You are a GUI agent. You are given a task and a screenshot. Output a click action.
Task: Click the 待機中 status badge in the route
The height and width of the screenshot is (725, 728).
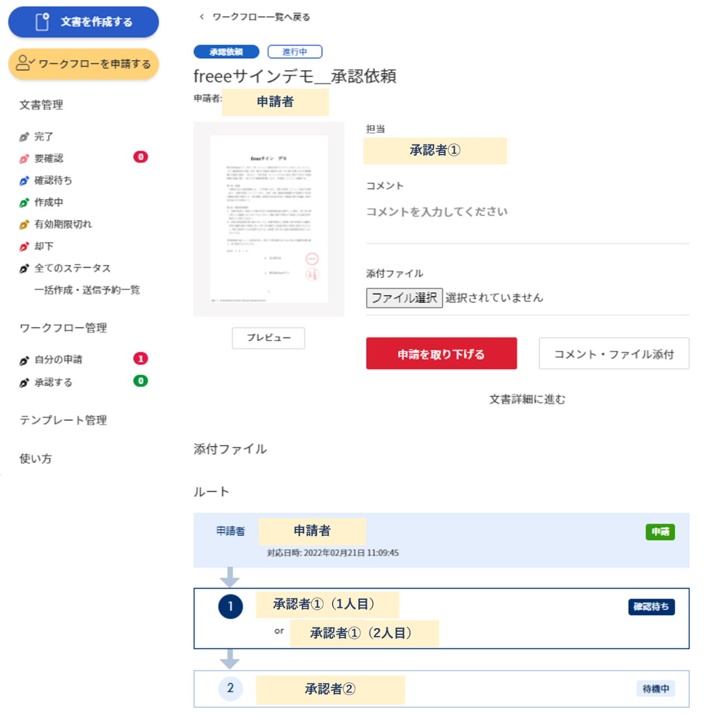(656, 689)
